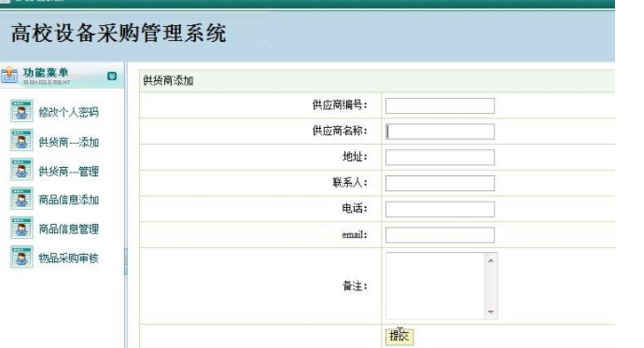
Task: Click the icon beside 供货商---添加
Action: click(x=21, y=140)
